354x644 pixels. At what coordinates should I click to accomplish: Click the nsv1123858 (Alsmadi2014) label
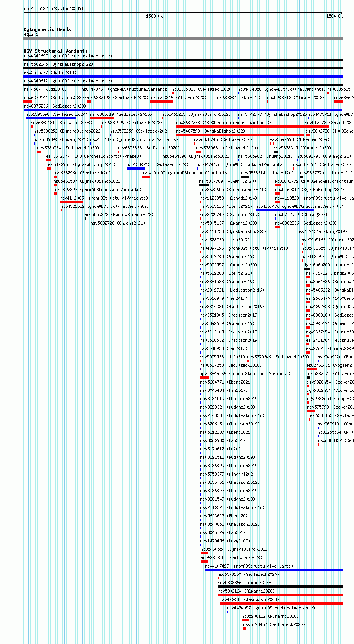click(x=229, y=198)
